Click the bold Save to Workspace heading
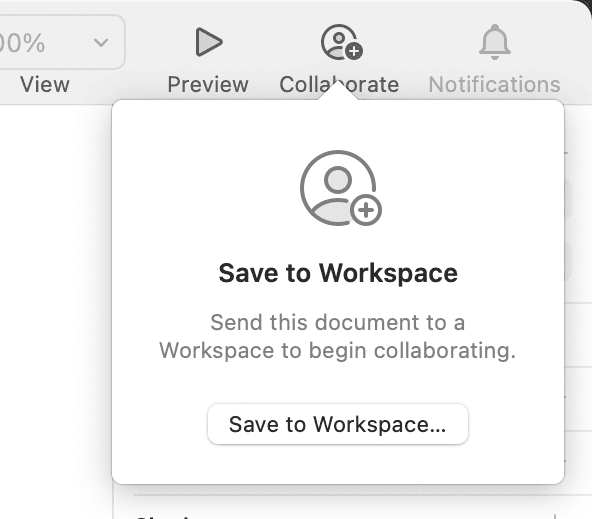 pyautogui.click(x=338, y=273)
